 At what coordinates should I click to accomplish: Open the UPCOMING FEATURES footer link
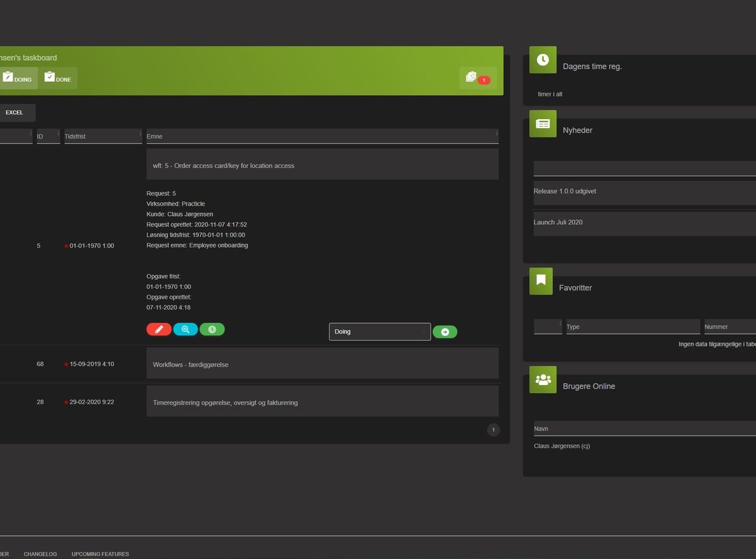click(100, 554)
